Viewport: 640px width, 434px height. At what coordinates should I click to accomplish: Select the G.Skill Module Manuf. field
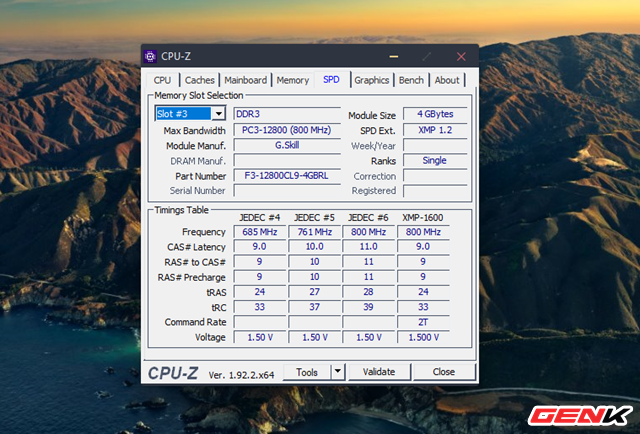[x=285, y=145]
